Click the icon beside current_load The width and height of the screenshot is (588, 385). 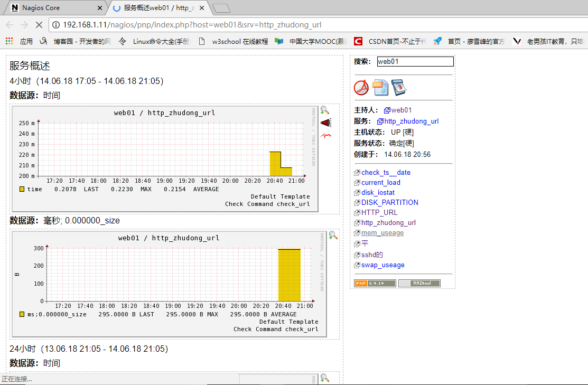pos(357,183)
